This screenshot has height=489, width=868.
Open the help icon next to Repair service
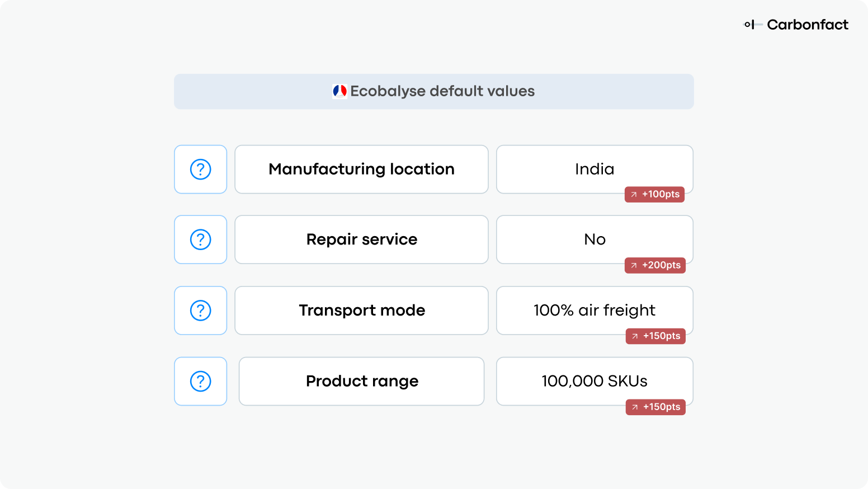pyautogui.click(x=200, y=239)
